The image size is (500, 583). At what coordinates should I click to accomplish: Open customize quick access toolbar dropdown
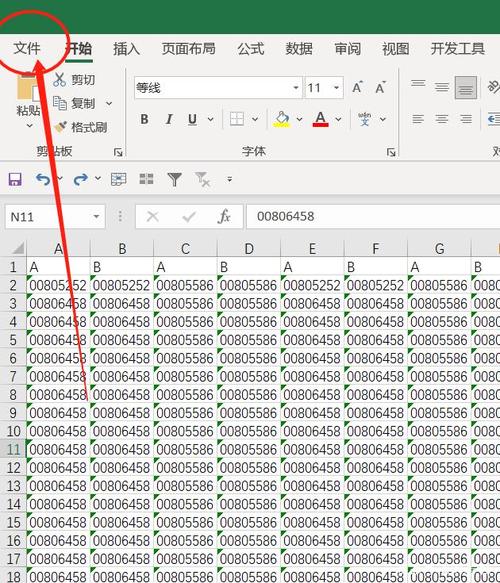[230, 179]
